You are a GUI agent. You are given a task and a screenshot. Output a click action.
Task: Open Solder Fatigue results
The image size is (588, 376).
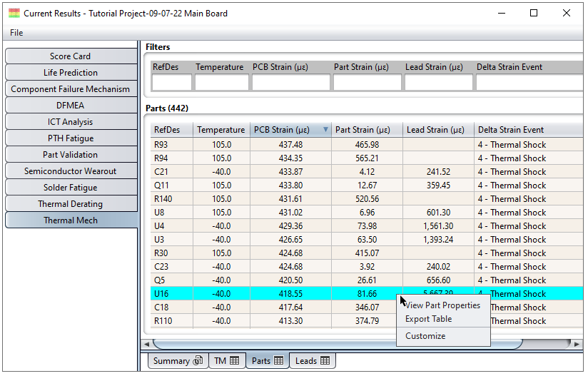(70, 188)
